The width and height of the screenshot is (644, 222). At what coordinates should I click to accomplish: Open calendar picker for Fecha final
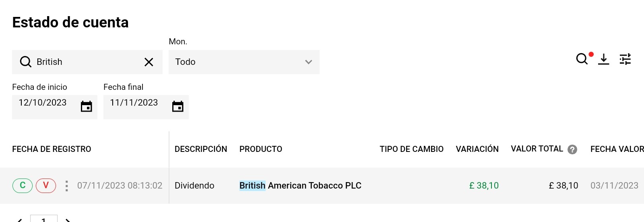(178, 106)
